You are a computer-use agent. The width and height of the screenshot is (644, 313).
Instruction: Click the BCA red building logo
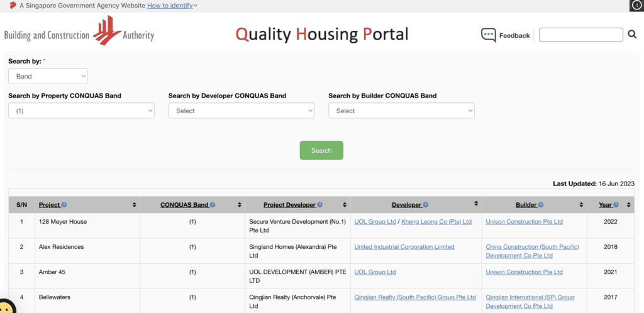coord(107,30)
